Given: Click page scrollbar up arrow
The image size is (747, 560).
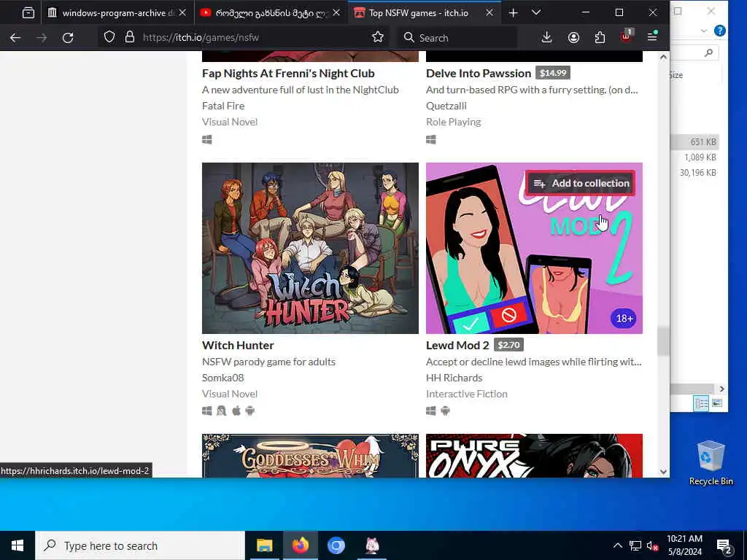Looking at the screenshot, I should pyautogui.click(x=663, y=57).
